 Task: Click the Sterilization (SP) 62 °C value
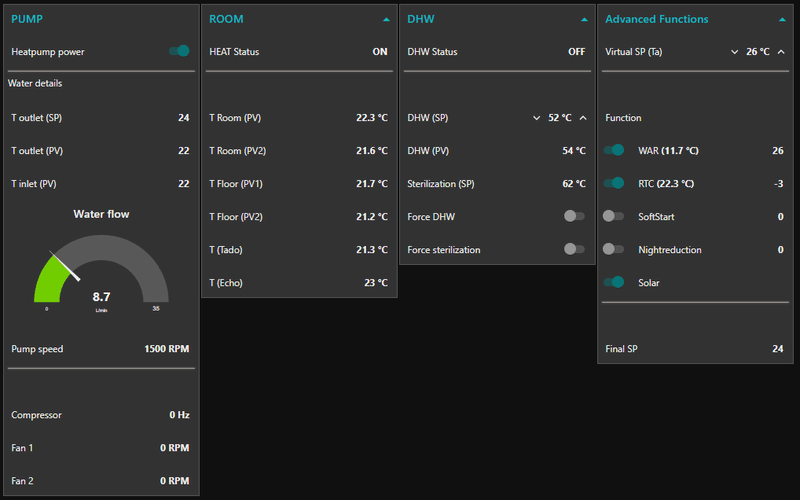(x=574, y=184)
